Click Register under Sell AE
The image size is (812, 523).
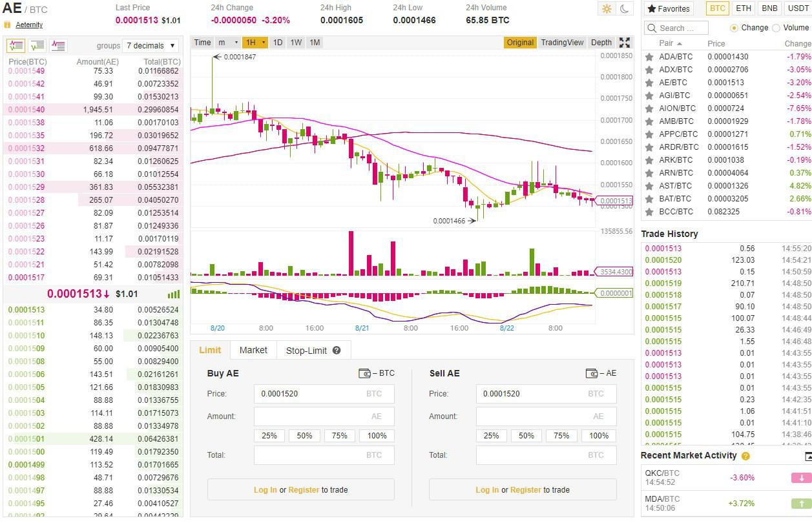click(526, 490)
